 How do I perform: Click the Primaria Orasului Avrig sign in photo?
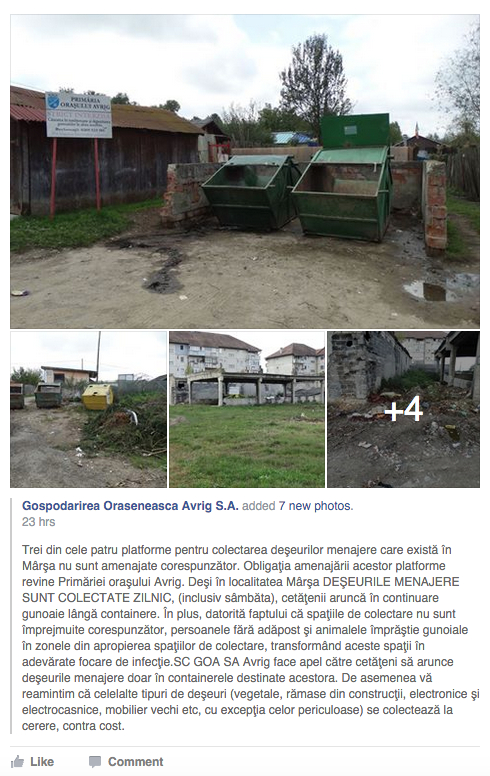point(79,115)
